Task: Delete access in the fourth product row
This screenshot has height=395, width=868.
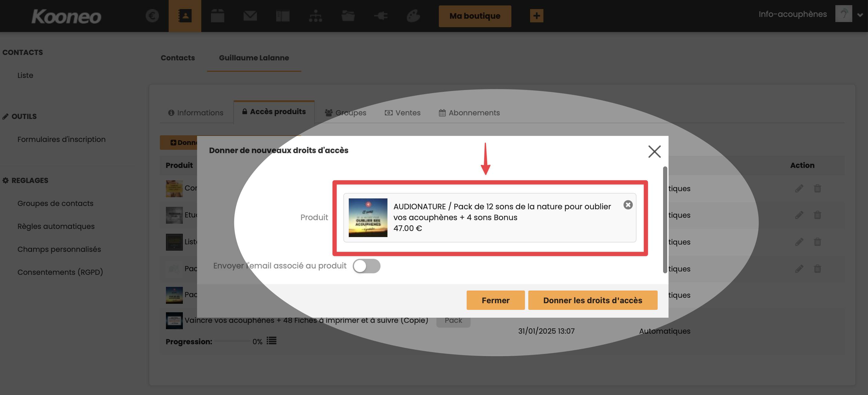Action: (x=818, y=269)
